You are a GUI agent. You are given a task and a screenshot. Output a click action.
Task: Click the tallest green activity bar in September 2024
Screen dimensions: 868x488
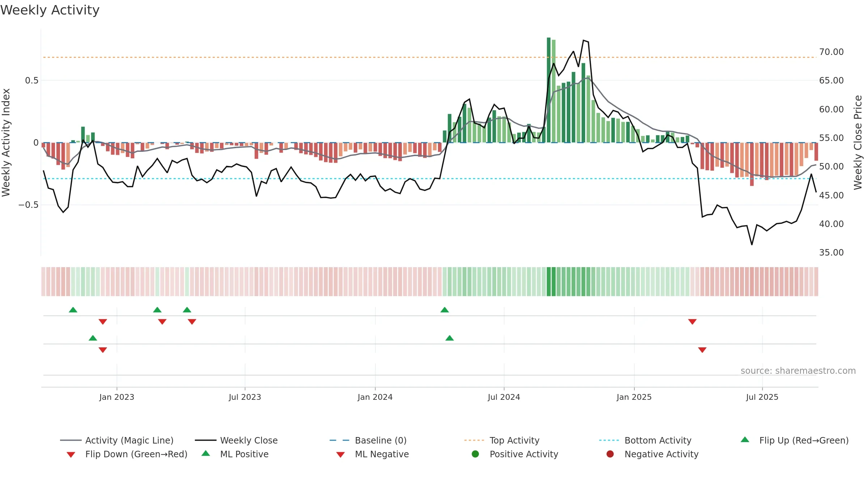[x=549, y=90]
